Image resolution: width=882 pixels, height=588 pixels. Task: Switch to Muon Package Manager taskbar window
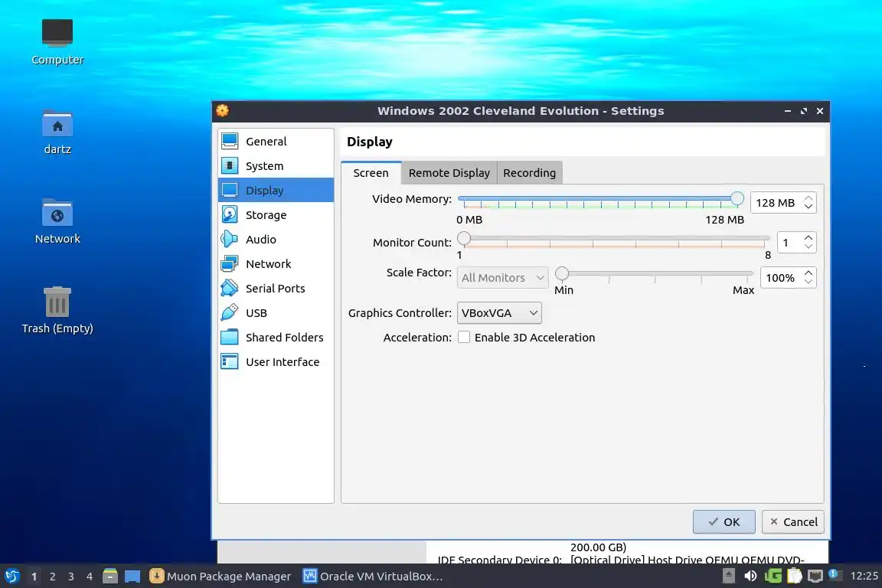(220, 577)
